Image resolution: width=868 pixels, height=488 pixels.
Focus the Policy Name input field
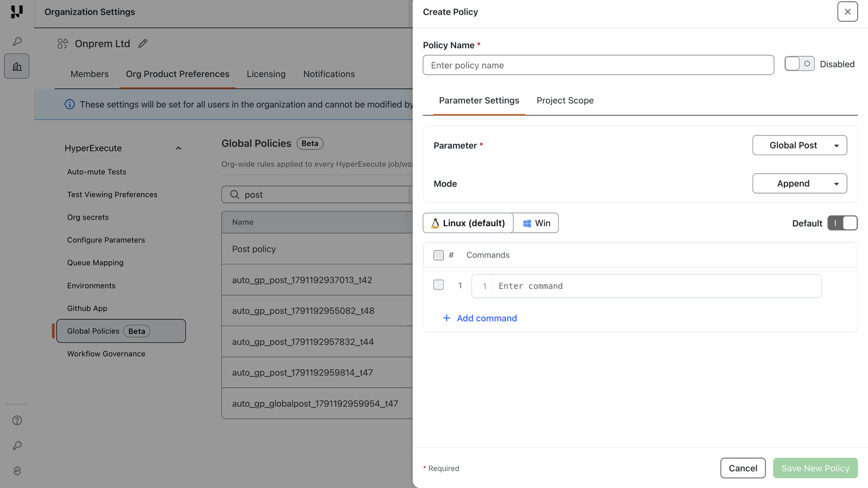click(598, 65)
